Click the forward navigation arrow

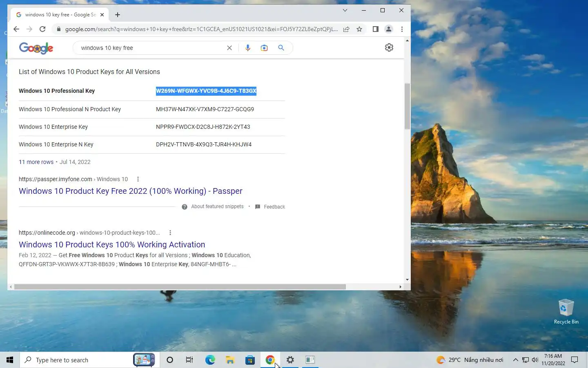tap(29, 29)
